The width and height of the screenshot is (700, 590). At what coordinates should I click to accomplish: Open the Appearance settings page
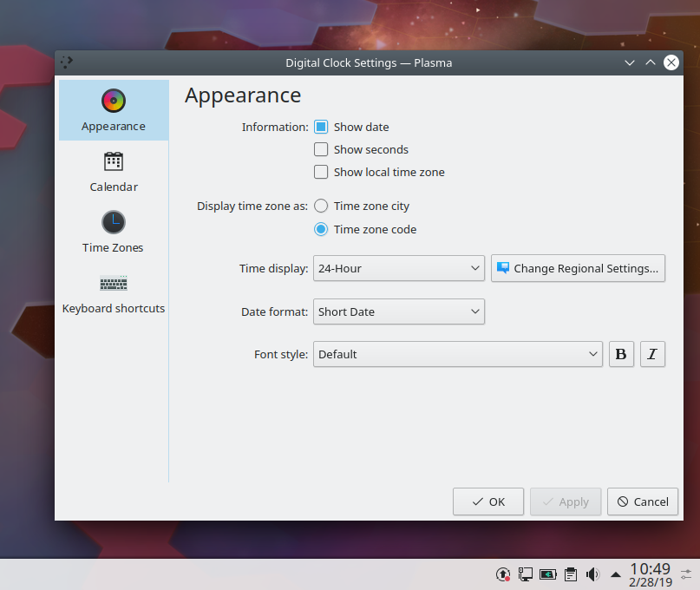[114, 110]
